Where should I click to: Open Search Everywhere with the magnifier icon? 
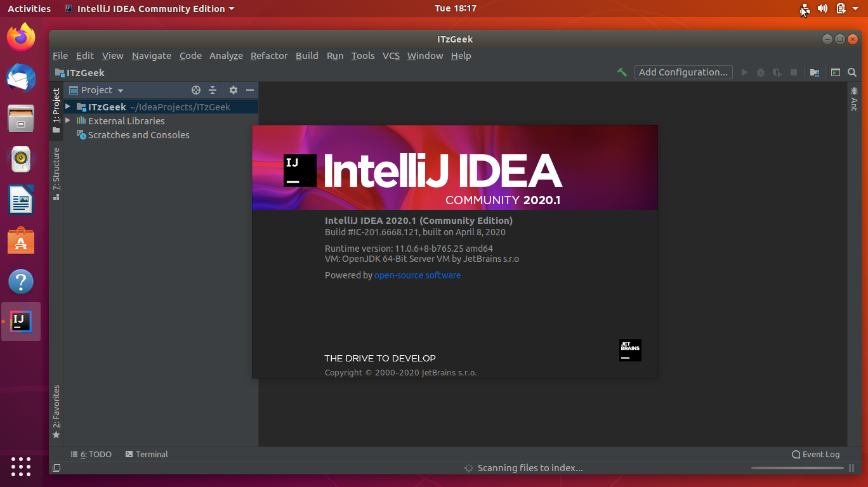pos(852,72)
